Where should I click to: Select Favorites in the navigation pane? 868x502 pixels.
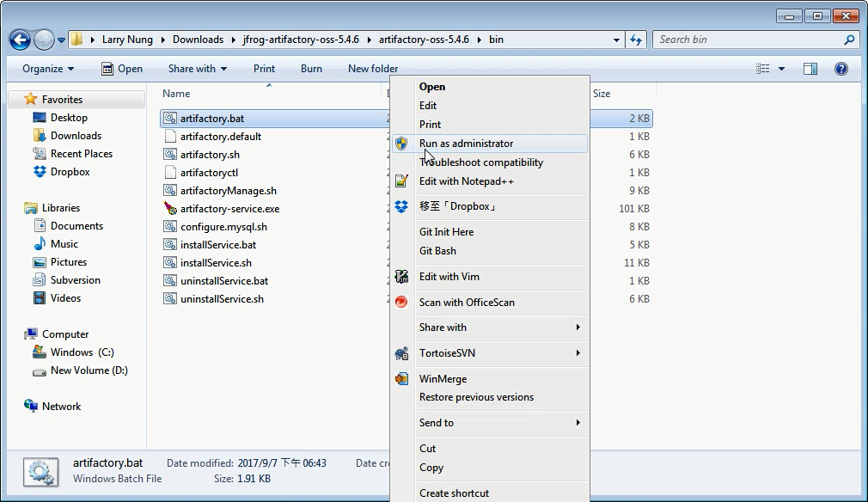pyautogui.click(x=62, y=100)
